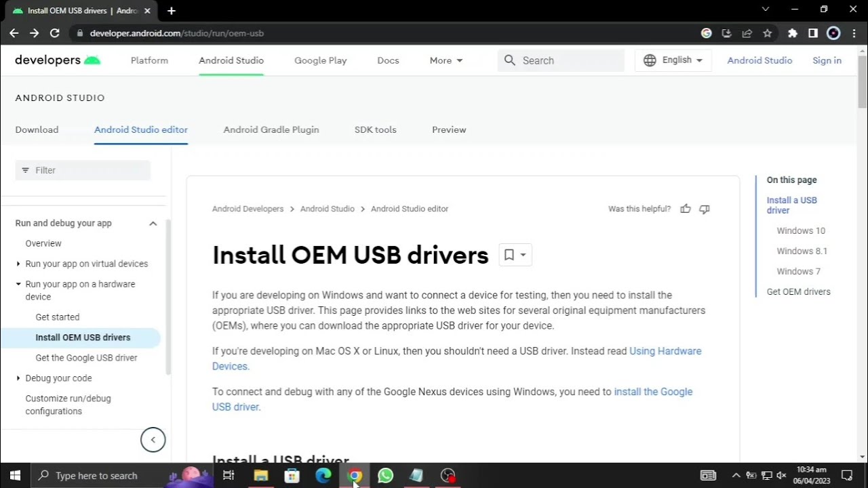Open the notification center icon
Image resolution: width=868 pixels, height=488 pixels.
[847, 476]
